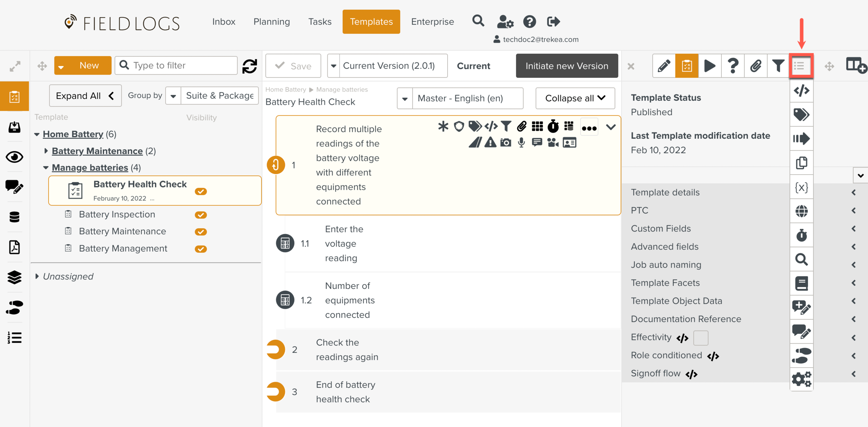Go to the Planning tab
Image resolution: width=868 pixels, height=427 pixels.
coord(272,22)
